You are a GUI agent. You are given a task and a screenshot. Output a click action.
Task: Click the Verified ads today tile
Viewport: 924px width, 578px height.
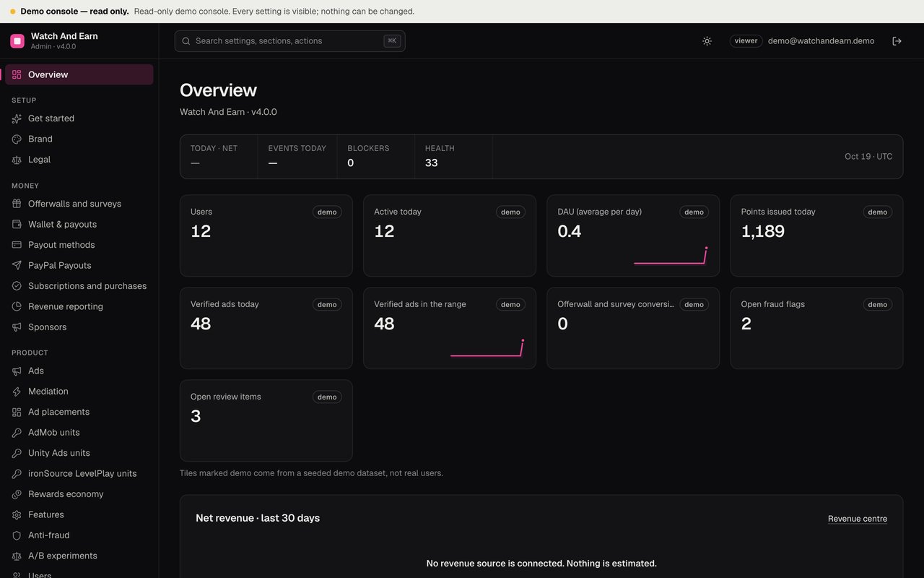coord(266,328)
